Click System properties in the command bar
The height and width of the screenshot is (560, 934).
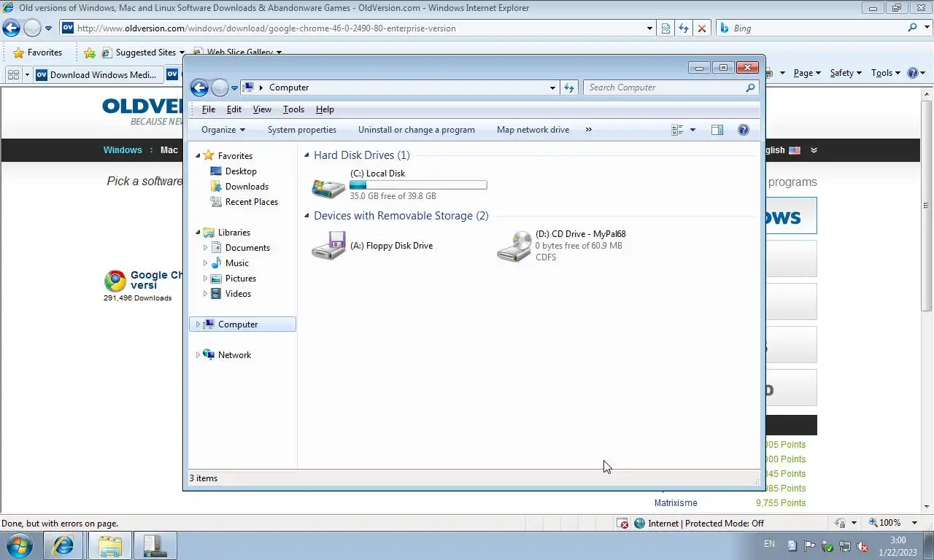[302, 130]
